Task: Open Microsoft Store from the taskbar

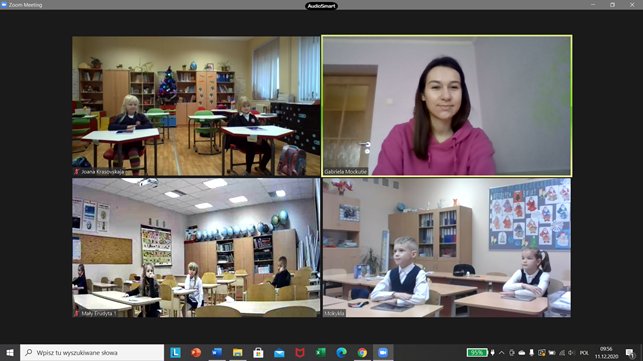Action: point(258,352)
